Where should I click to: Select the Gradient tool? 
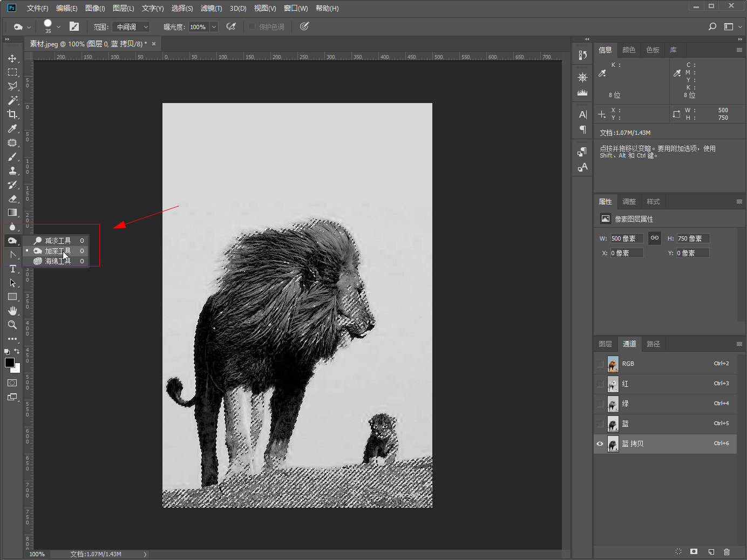point(12,213)
